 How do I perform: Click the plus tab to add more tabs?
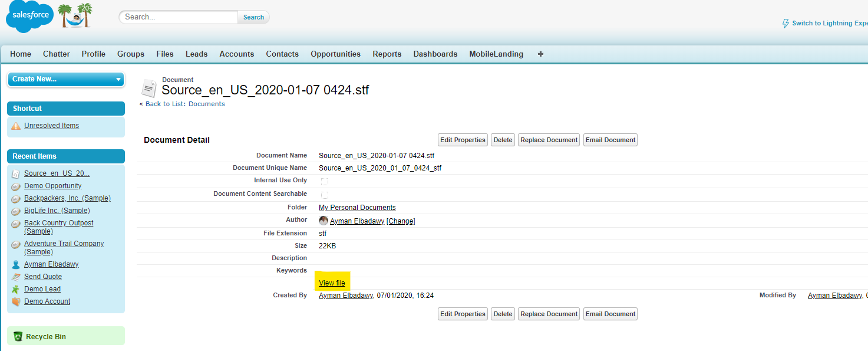click(540, 54)
